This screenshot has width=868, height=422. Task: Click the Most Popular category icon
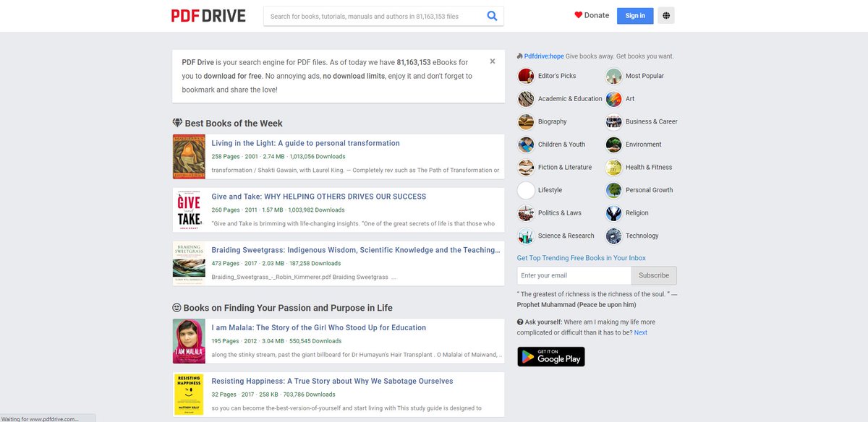click(x=613, y=76)
